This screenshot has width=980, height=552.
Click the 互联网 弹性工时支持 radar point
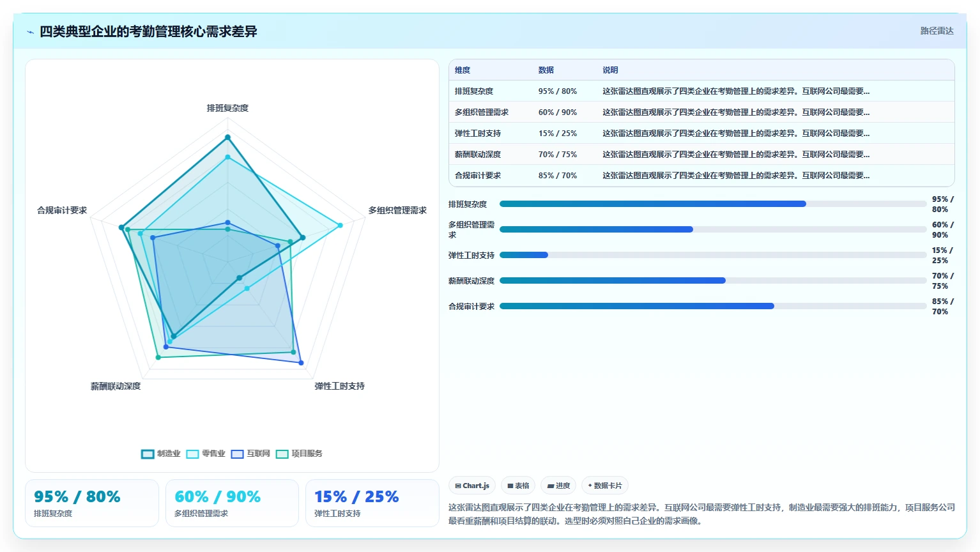pos(301,363)
